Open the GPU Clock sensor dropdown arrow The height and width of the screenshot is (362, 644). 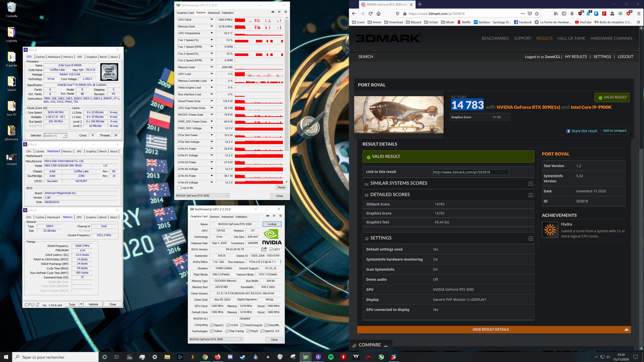(x=212, y=19)
